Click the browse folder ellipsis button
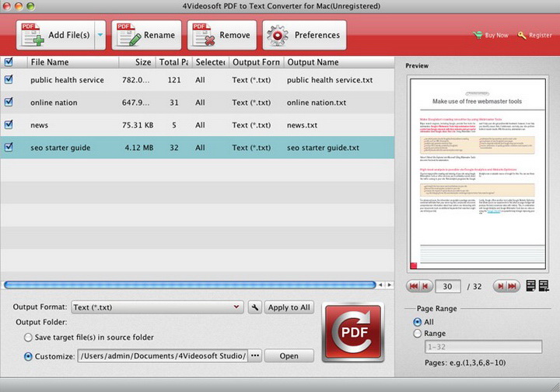The height and width of the screenshot is (392, 560). tap(255, 356)
